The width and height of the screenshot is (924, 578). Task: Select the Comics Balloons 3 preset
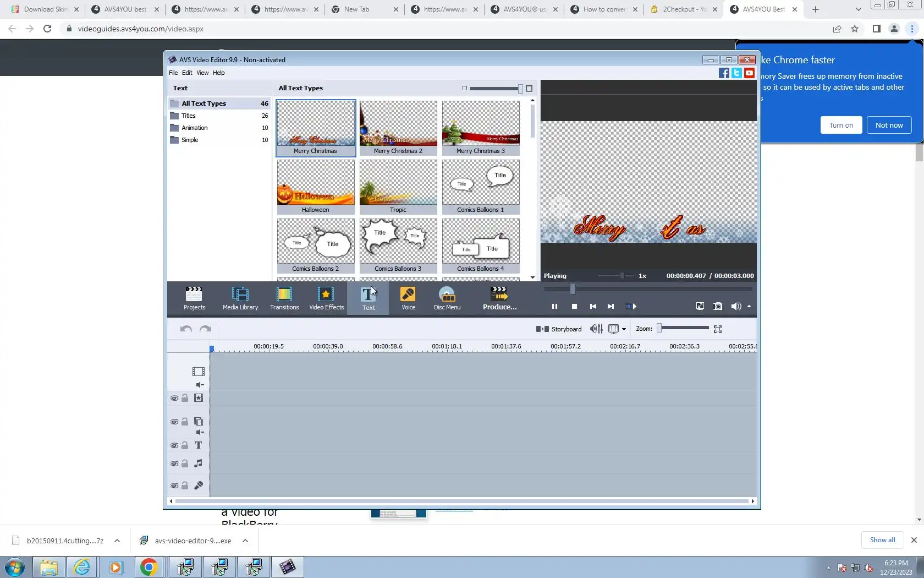click(x=398, y=246)
